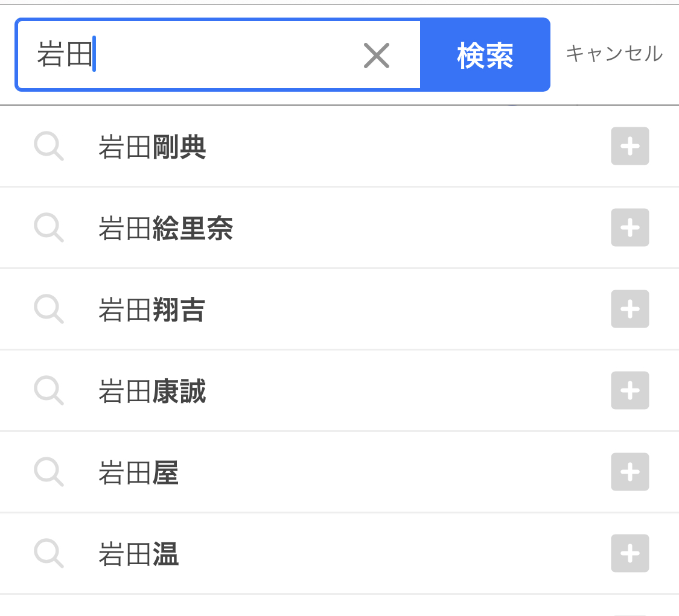This screenshot has height=616, width=679.
Task: Click the magnifier icon beside 岩田屋
Action: (49, 472)
